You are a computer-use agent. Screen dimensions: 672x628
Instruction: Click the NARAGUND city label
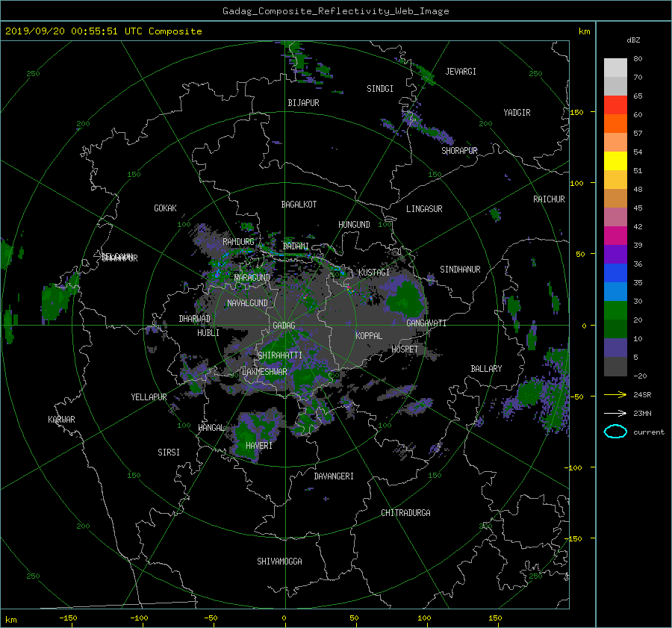pos(252,278)
